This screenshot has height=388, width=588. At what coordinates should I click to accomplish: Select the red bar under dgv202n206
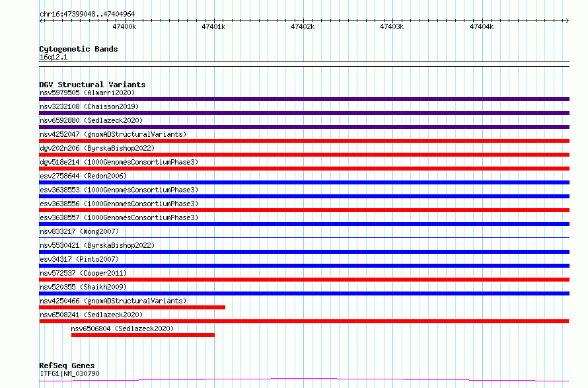pos(304,155)
